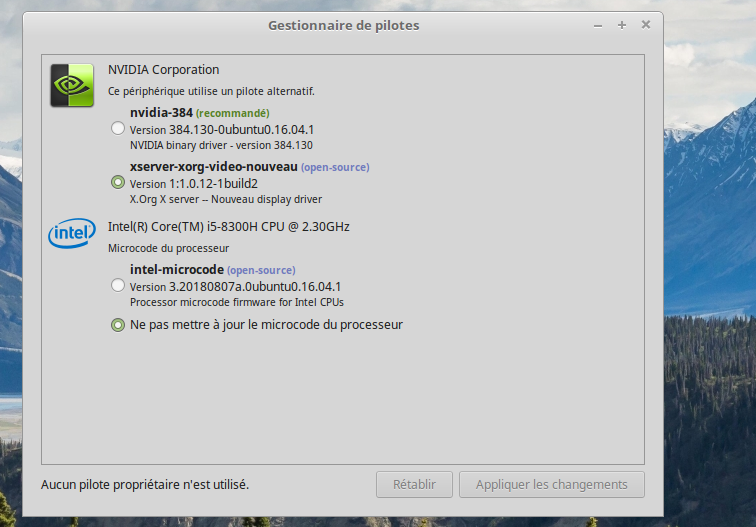Image resolution: width=756 pixels, height=527 pixels.
Task: Click the 'open-source' tag beside intel-microcode
Action: coord(261,271)
